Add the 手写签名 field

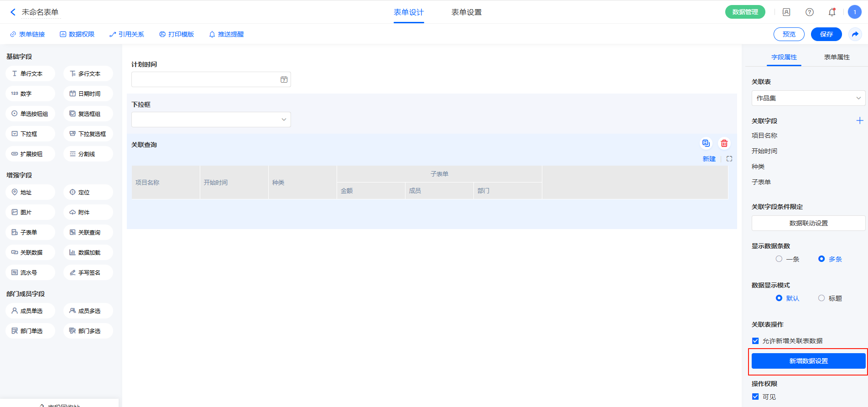[x=88, y=272]
